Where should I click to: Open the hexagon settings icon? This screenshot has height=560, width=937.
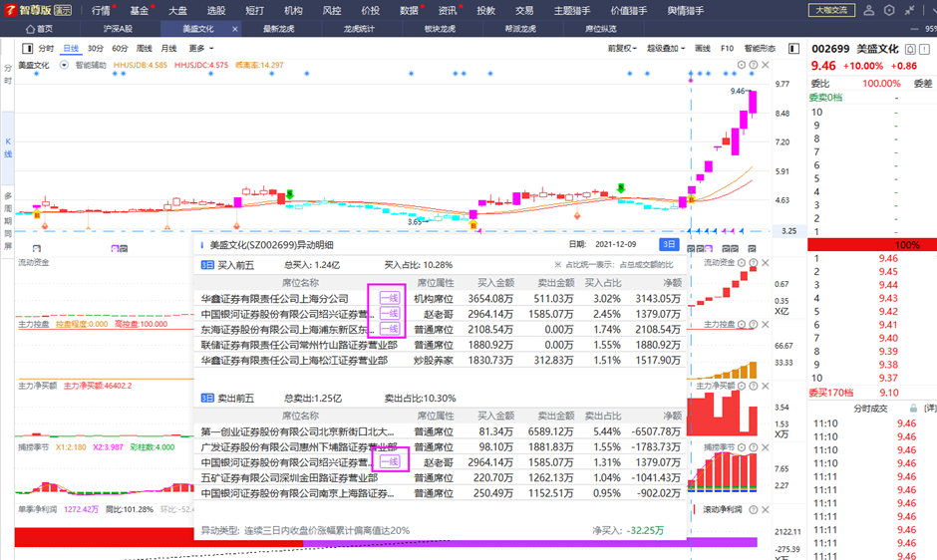point(889,10)
